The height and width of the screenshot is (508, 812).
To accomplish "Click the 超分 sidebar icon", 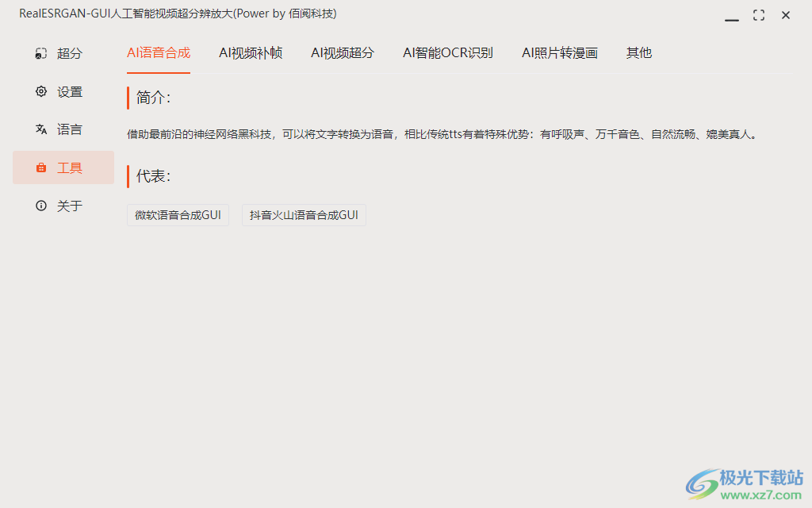I will [41, 53].
